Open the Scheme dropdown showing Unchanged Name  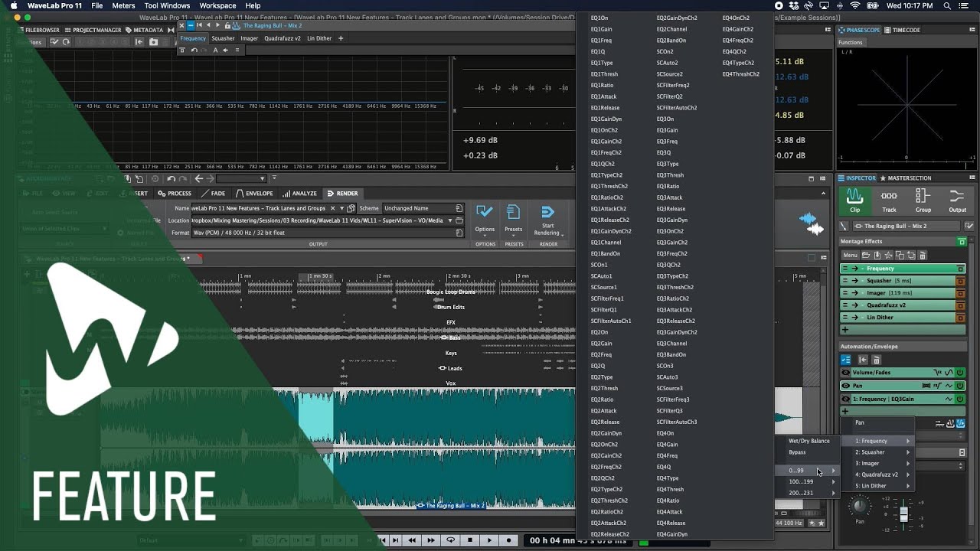pyautogui.click(x=423, y=208)
